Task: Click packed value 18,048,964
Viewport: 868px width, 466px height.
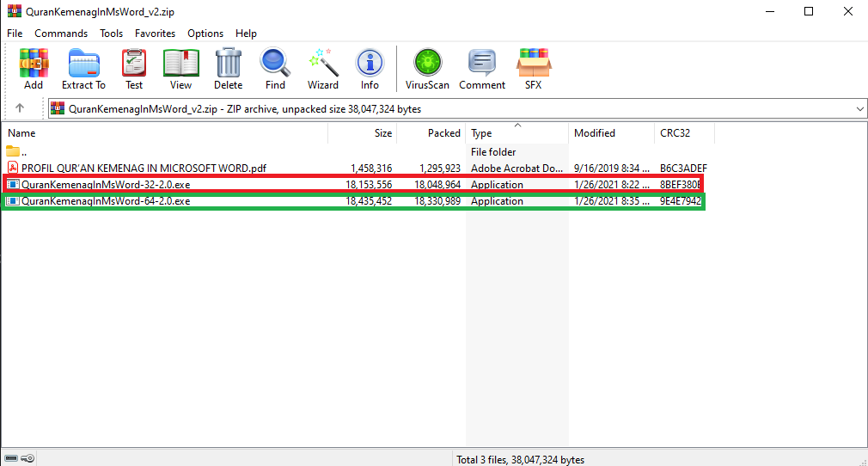Action: [x=437, y=185]
